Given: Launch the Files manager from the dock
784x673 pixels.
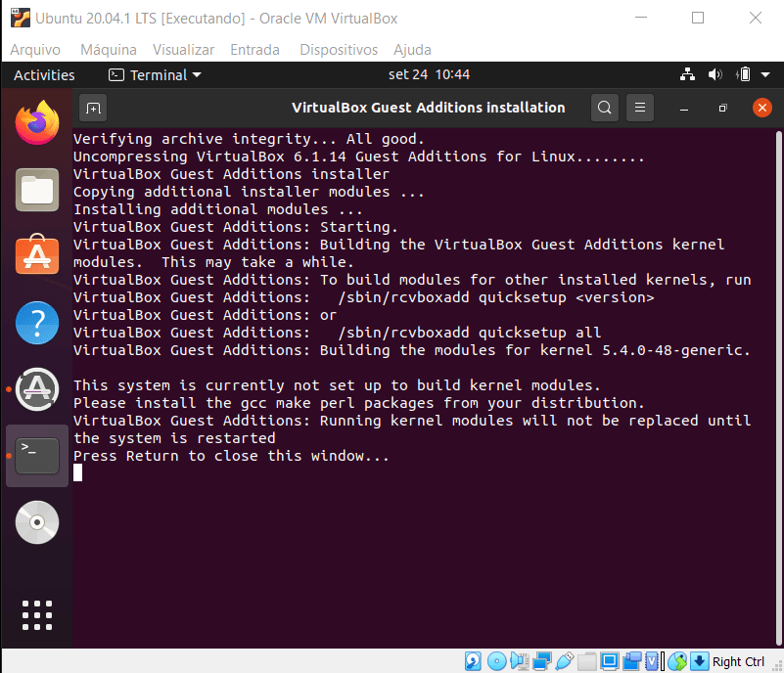Looking at the screenshot, I should [x=37, y=190].
